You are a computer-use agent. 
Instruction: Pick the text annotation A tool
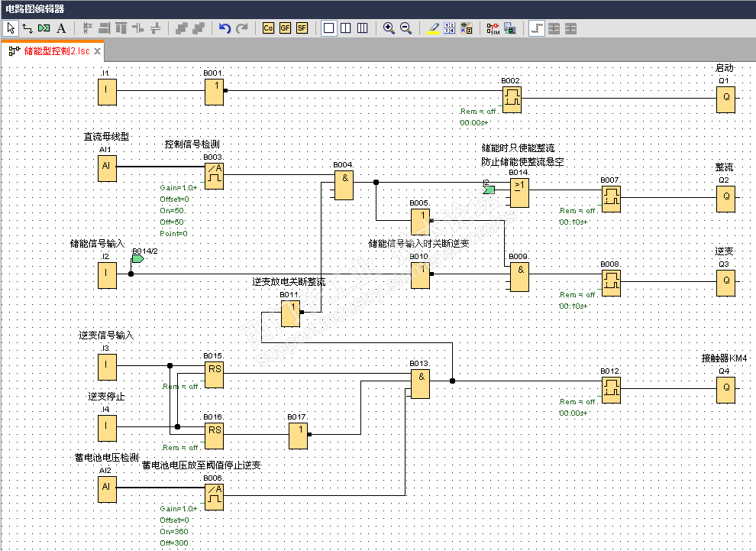pyautogui.click(x=61, y=28)
